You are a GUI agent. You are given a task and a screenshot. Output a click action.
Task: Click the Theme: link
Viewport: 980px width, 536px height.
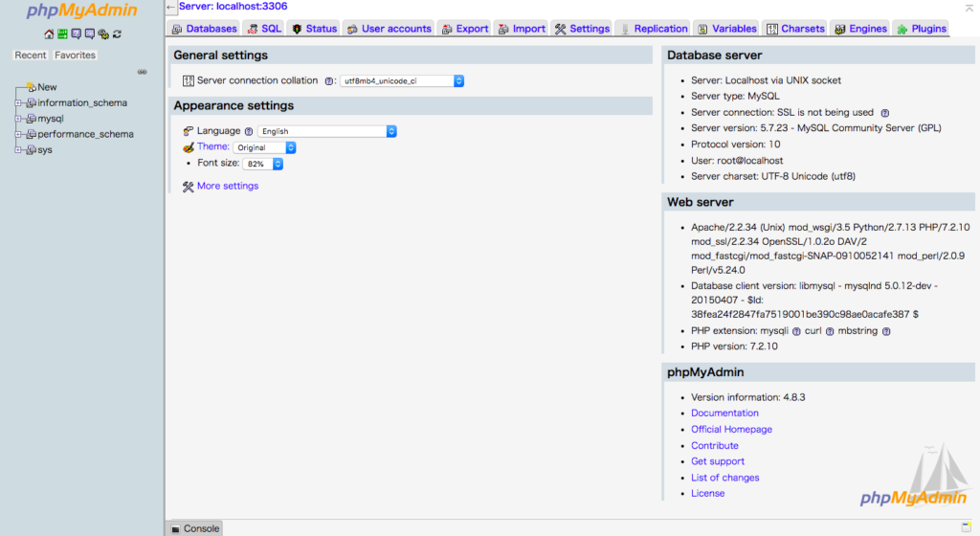(x=213, y=146)
